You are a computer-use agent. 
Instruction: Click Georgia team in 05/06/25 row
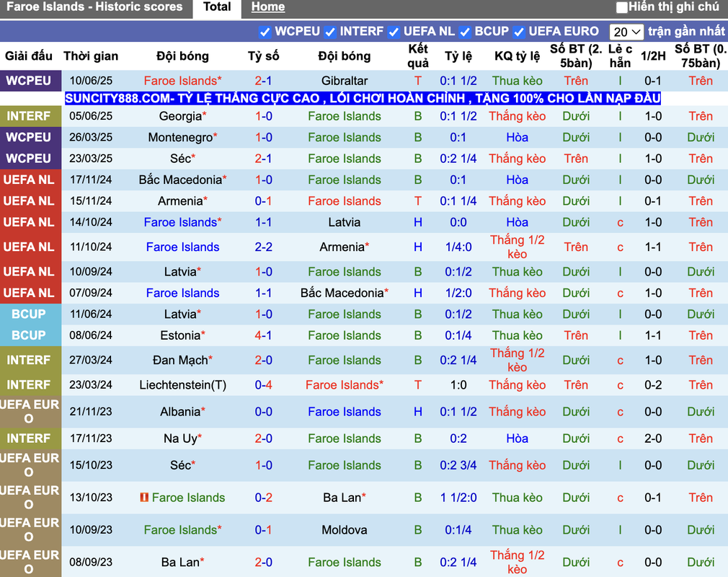pyautogui.click(x=182, y=116)
